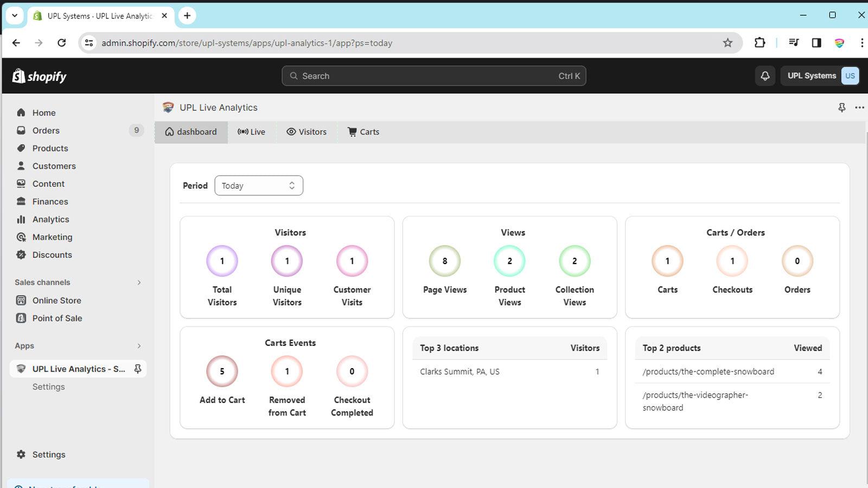Click the UPL Live Analytics app logo

coord(168,107)
